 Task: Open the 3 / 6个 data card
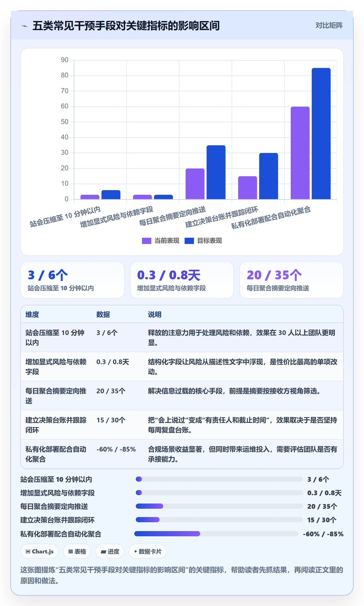[x=73, y=280]
